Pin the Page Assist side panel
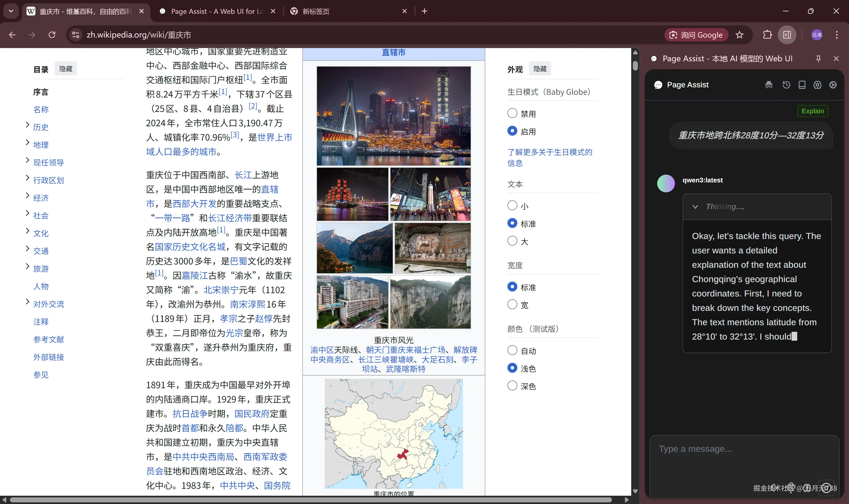Viewport: 849px width, 504px height. pyautogui.click(x=818, y=59)
